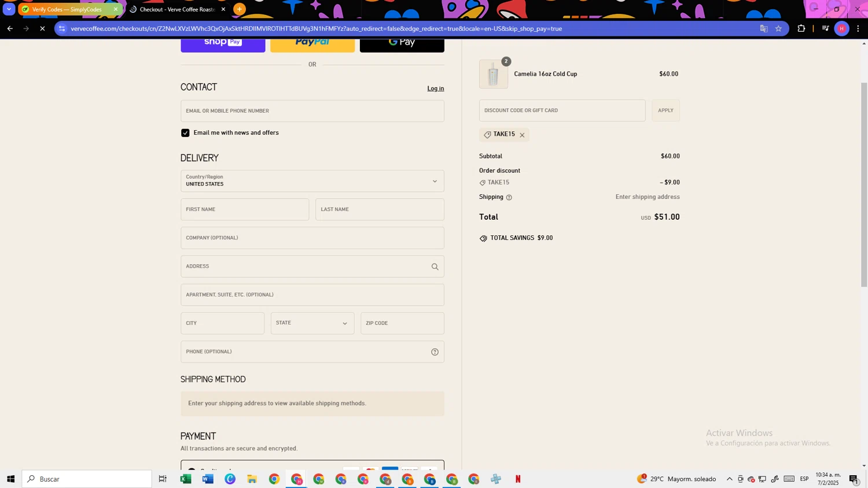Click the ESP language indicator
The height and width of the screenshot is (488, 868).
[804, 479]
